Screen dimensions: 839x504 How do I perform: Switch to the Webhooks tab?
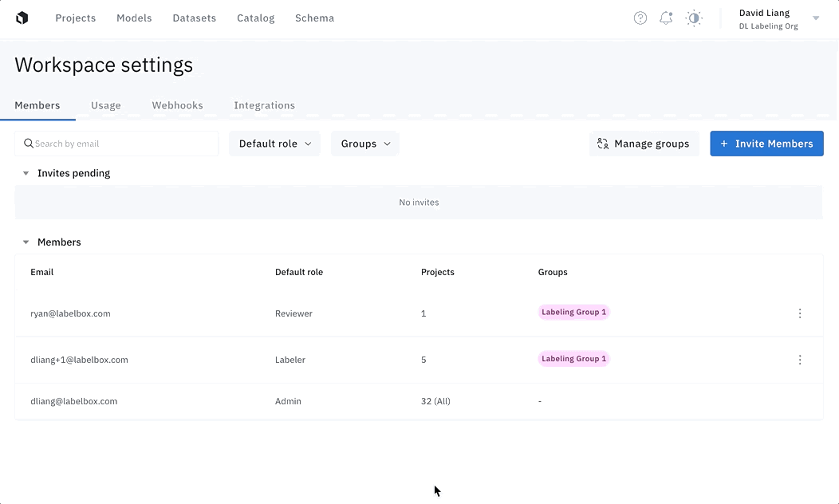(x=178, y=105)
